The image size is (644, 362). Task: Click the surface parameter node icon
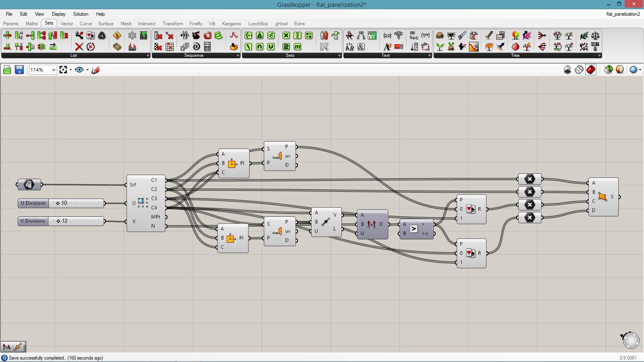(29, 185)
